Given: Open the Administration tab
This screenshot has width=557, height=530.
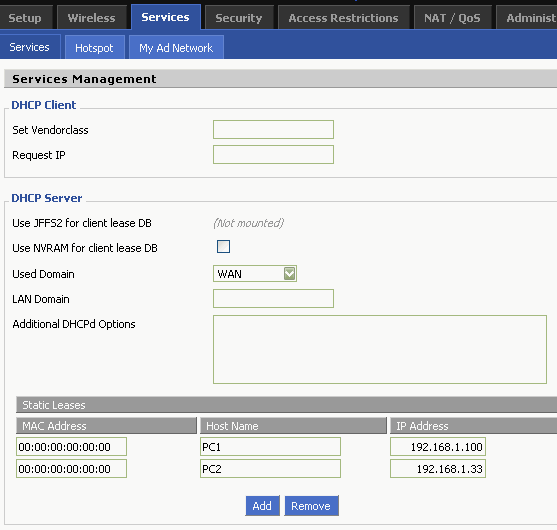Looking at the screenshot, I should click(x=527, y=18).
